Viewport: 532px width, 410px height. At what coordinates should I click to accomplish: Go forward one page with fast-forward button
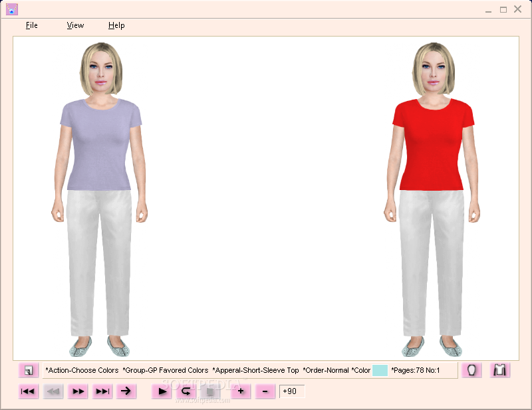[78, 391]
